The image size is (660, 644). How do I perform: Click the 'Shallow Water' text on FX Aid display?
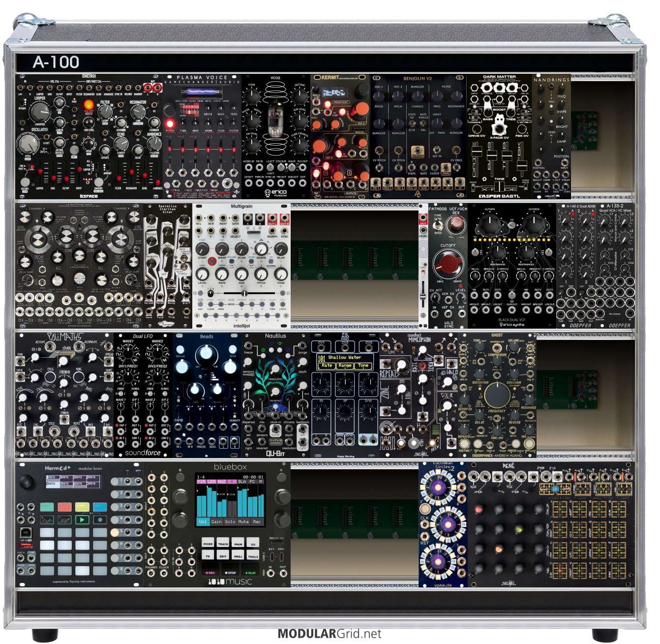tap(344, 358)
